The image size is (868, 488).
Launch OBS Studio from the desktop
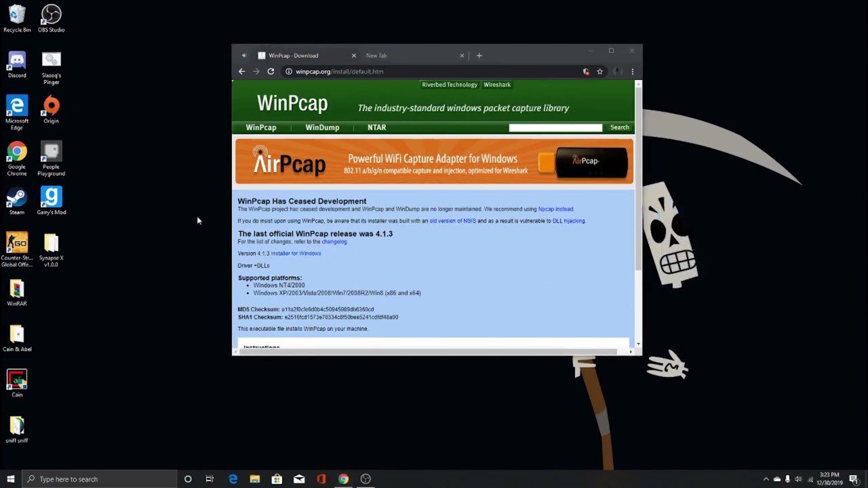(x=51, y=14)
